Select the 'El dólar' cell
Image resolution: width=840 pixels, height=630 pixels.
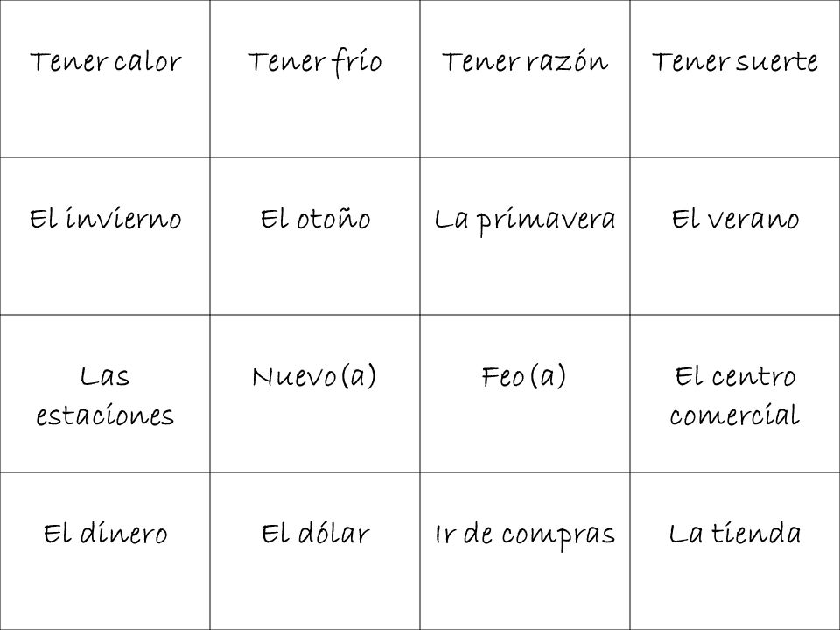pos(315,551)
